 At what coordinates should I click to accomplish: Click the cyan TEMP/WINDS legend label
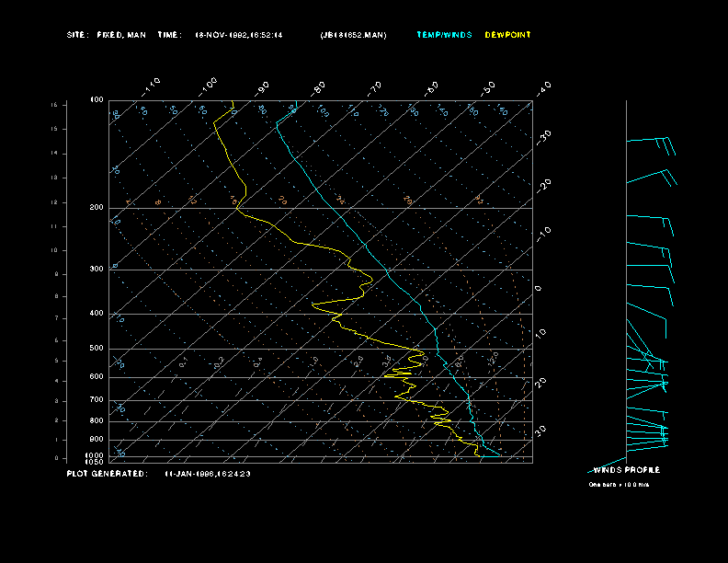(x=444, y=35)
